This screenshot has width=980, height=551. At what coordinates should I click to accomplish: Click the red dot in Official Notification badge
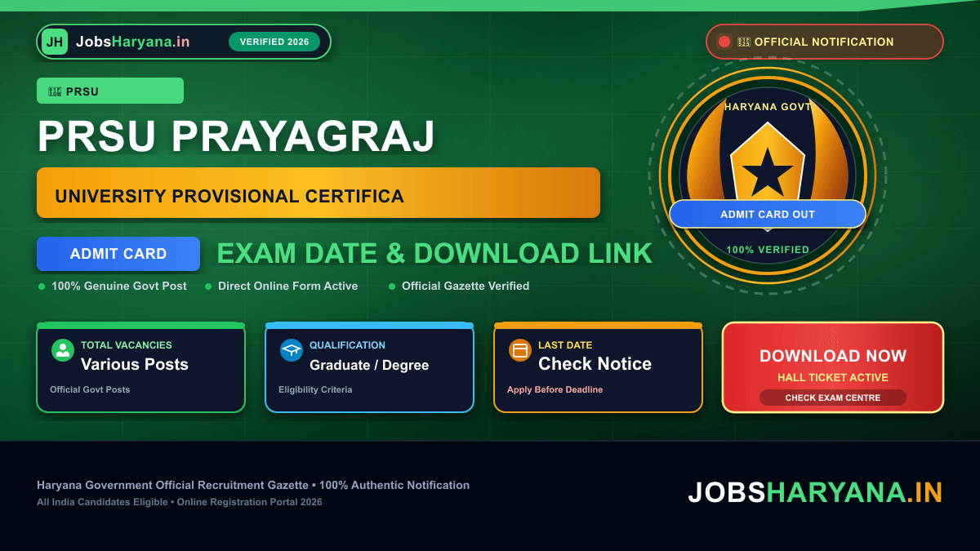point(724,42)
